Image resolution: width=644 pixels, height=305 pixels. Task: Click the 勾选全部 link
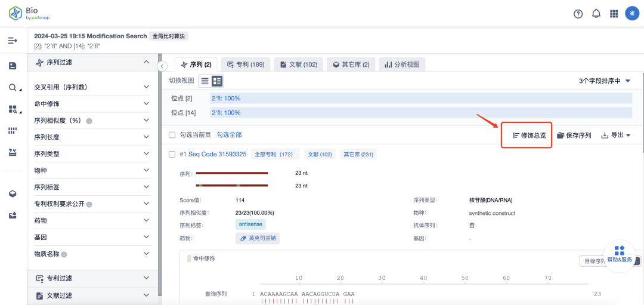click(229, 135)
